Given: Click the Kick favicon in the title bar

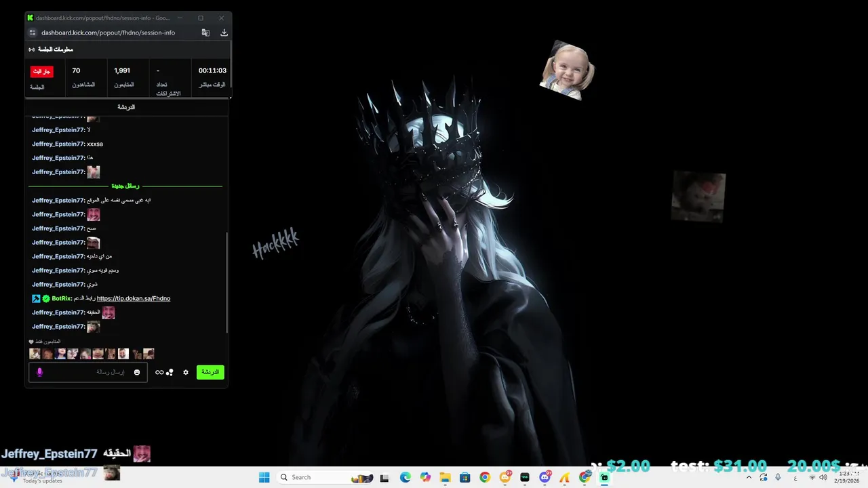Looking at the screenshot, I should (31, 18).
